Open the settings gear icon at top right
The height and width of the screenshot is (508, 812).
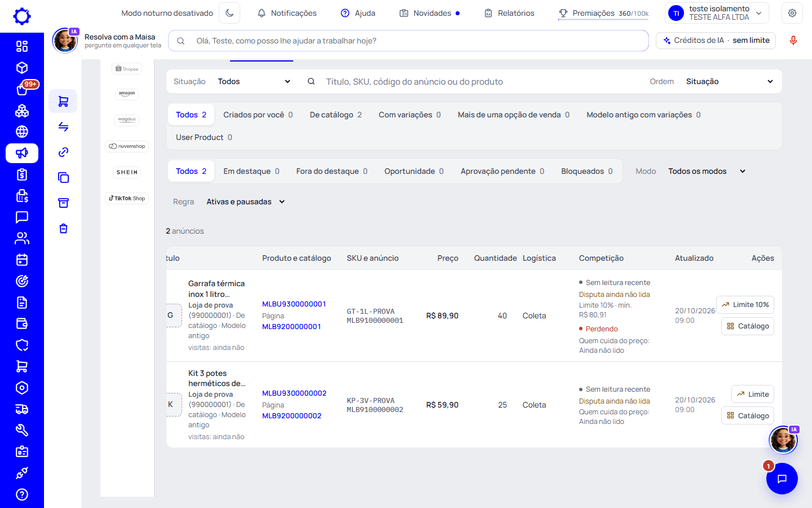coord(792,13)
